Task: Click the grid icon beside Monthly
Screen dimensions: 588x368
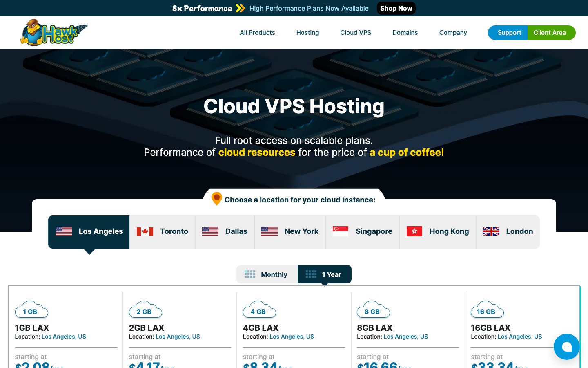Action: [250, 274]
